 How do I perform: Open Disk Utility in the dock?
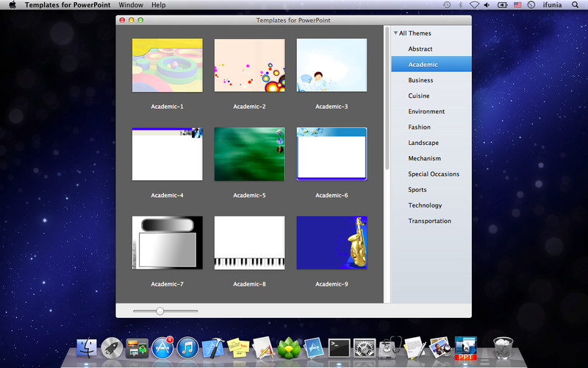point(390,347)
